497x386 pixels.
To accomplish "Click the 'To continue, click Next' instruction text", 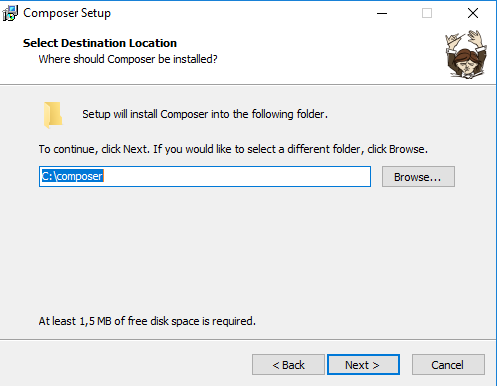I will (233, 149).
